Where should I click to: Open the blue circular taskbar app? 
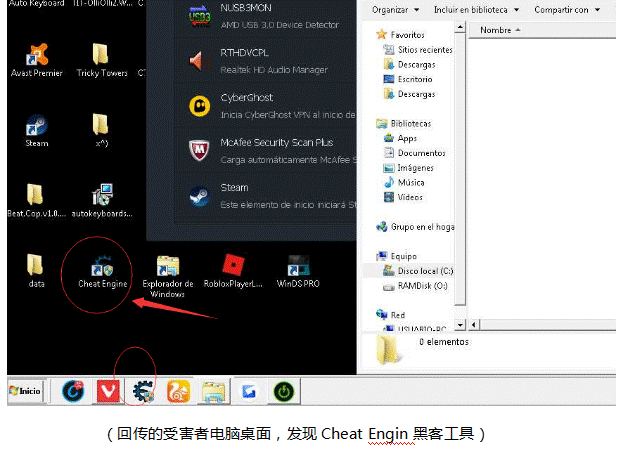pos(73,391)
